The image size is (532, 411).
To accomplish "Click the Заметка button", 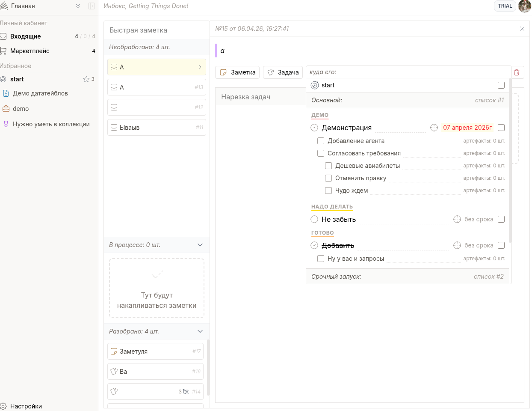I will tap(237, 72).
